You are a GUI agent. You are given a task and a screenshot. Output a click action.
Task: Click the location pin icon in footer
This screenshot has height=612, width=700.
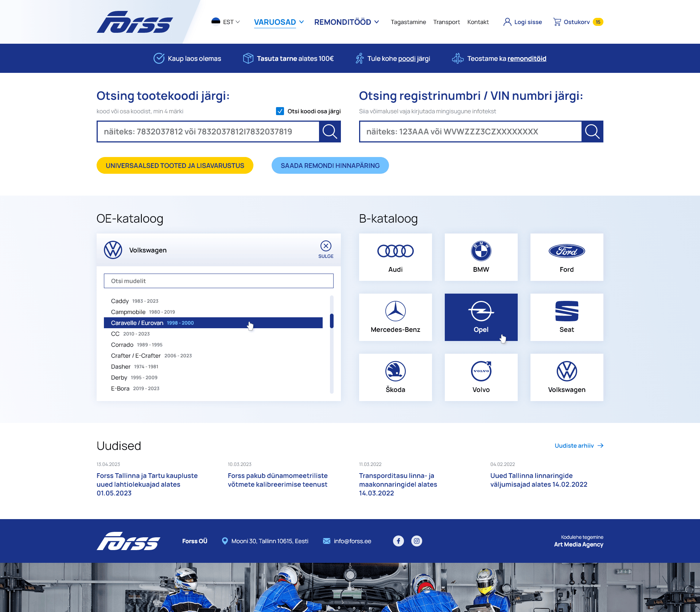[x=225, y=541]
